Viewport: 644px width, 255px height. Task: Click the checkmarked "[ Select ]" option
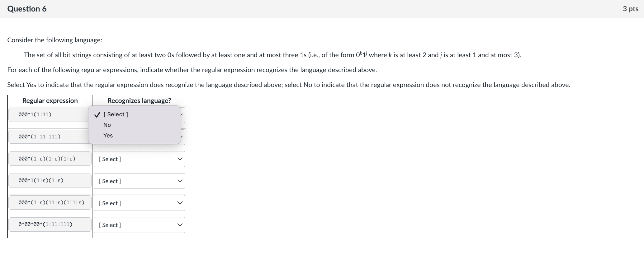[x=116, y=114]
